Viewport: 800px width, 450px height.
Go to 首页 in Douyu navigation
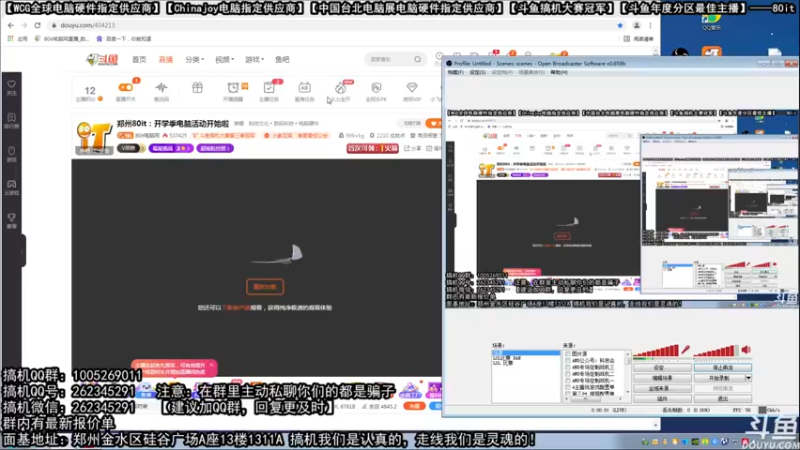139,60
